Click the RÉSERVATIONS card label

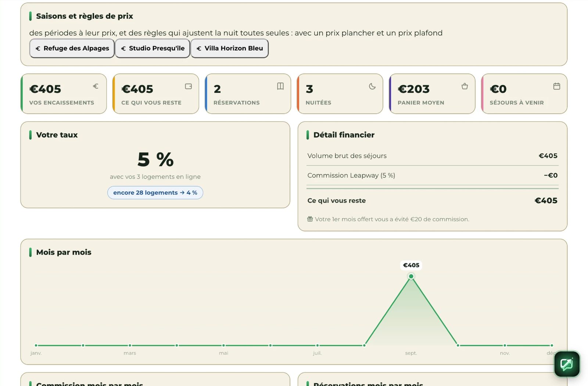[x=237, y=103]
